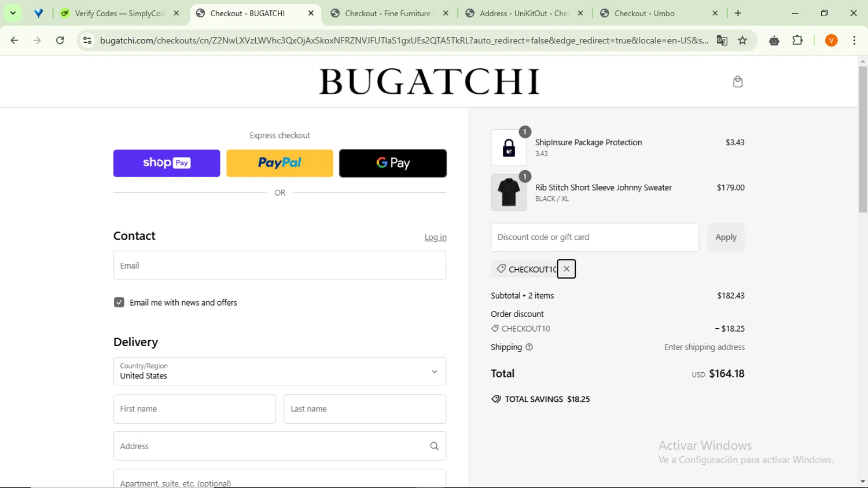Open the Chrome profile avatar V
Viewport: 868px width, 488px height.
[832, 41]
